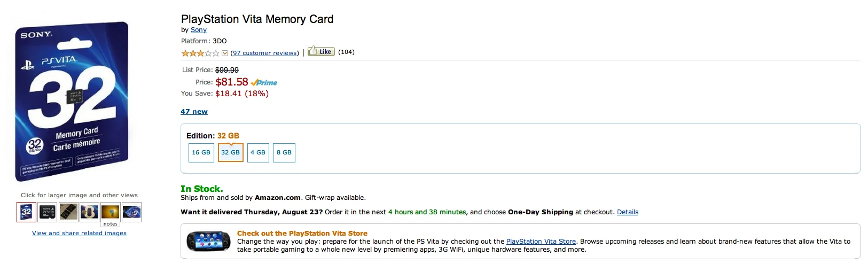
Task: Click the star rating icons
Action: click(x=200, y=53)
